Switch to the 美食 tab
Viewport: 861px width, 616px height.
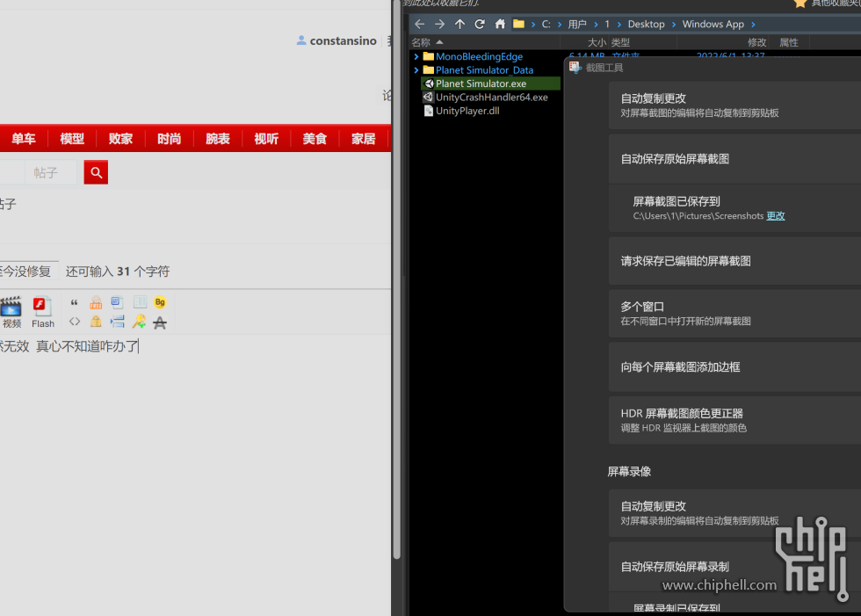[315, 138]
